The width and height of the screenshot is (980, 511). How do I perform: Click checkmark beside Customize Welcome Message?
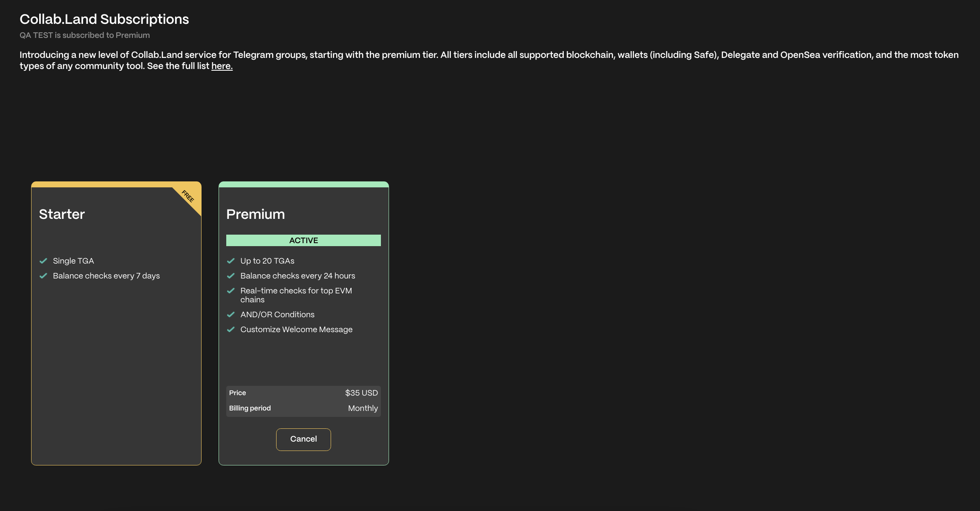pyautogui.click(x=231, y=329)
